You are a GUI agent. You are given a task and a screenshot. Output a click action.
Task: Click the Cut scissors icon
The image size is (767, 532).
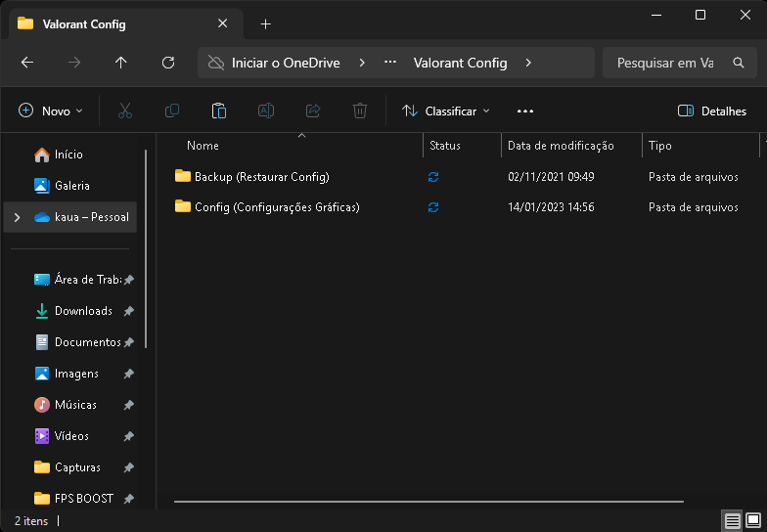click(125, 111)
